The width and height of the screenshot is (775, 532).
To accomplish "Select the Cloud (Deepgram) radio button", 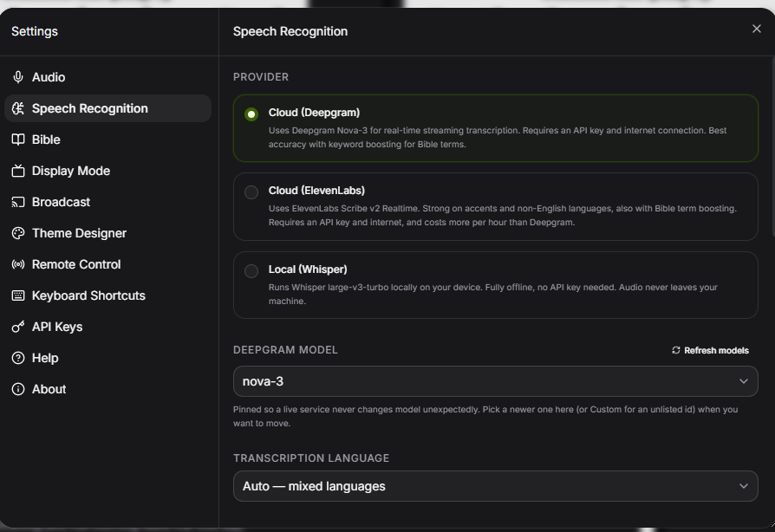I will pyautogui.click(x=251, y=114).
